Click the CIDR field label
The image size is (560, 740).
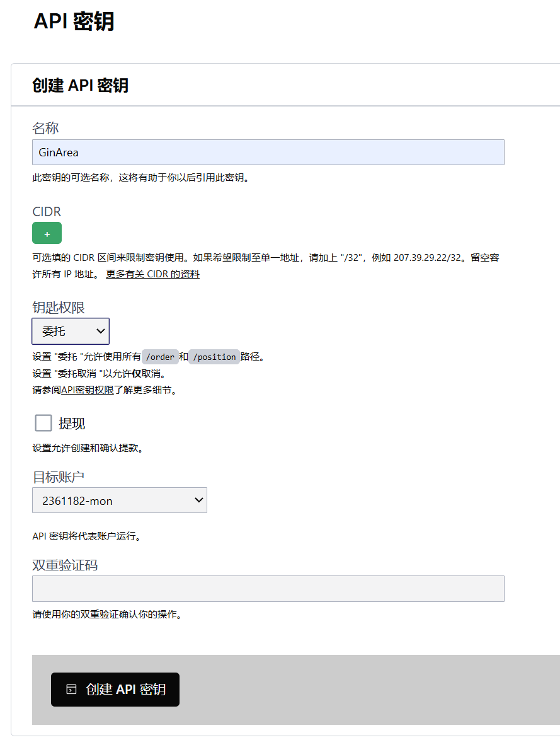[x=47, y=211]
